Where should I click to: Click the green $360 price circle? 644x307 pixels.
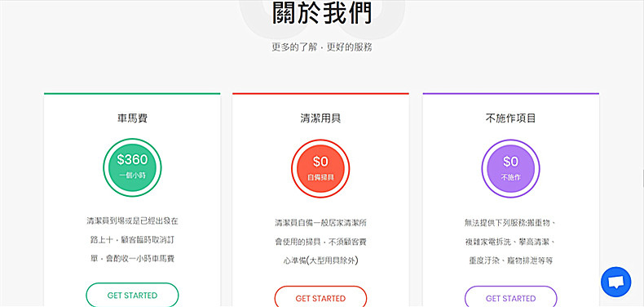(x=132, y=167)
